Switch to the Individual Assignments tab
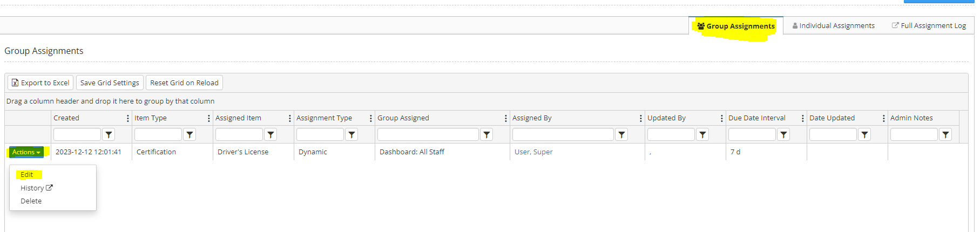 pyautogui.click(x=834, y=26)
